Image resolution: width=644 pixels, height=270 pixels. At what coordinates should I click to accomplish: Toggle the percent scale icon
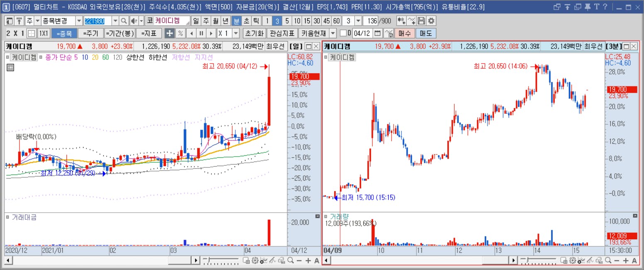(181, 33)
